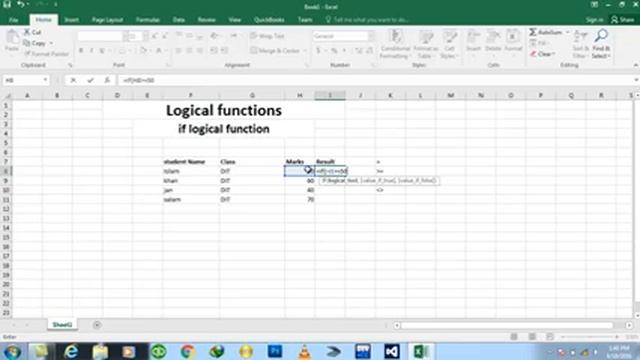Click the Font Color letter A icon
Screen dimensions: 640x360
pyautogui.click(x=159, y=51)
